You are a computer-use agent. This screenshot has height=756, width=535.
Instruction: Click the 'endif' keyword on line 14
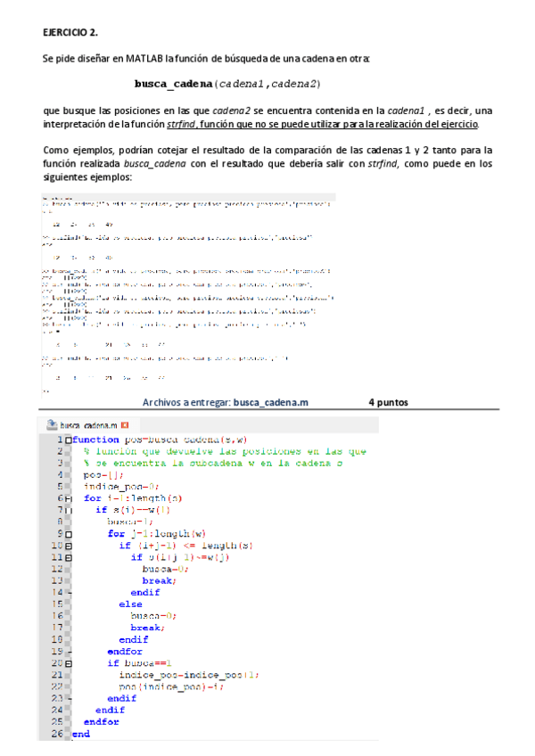click(x=145, y=593)
